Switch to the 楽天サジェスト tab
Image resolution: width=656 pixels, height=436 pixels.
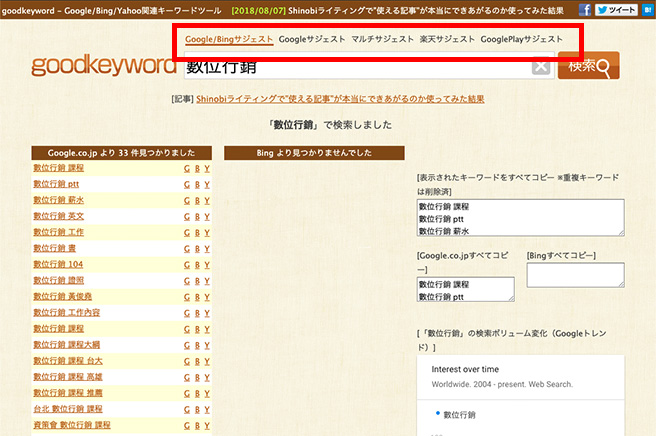447,39
